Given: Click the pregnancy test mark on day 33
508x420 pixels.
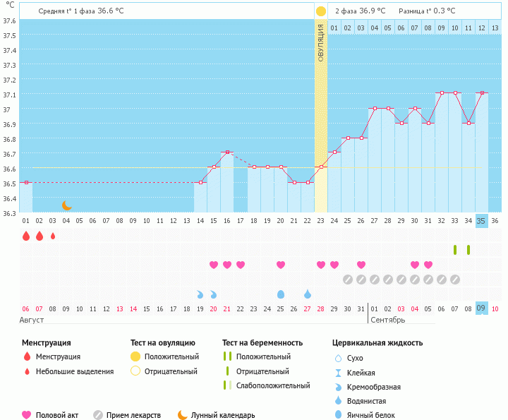Looking at the screenshot, I should 455,250.
